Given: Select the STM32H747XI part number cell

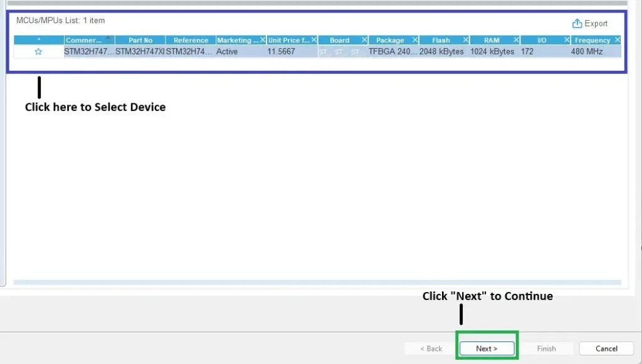Looking at the screenshot, I should tap(140, 52).
